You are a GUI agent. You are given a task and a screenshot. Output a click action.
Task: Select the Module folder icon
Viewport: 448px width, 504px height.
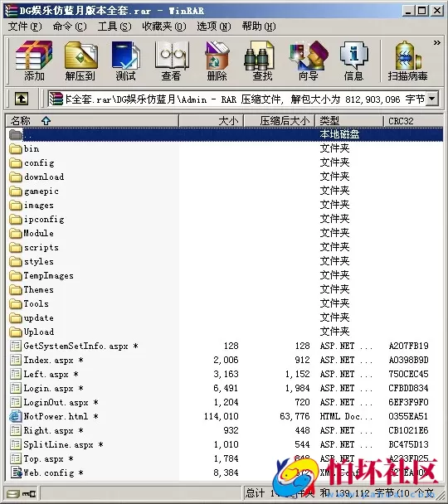tap(16, 234)
